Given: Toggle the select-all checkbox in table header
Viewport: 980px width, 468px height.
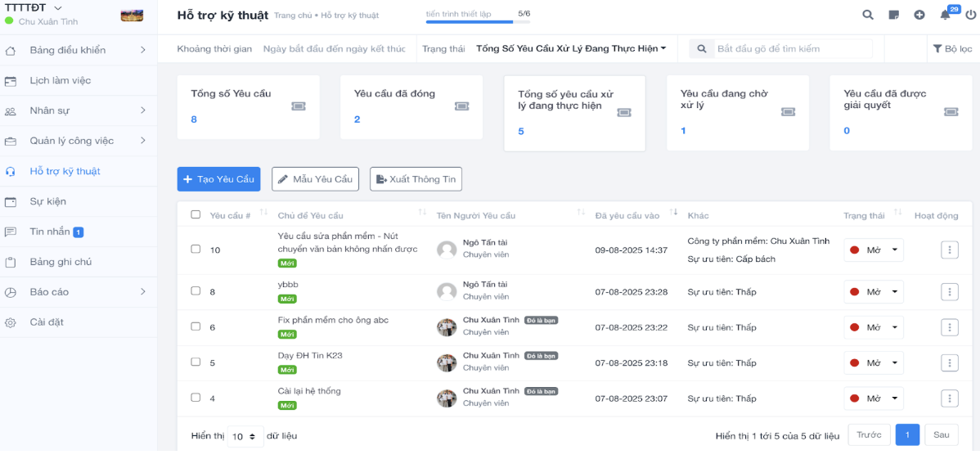Looking at the screenshot, I should (196, 214).
